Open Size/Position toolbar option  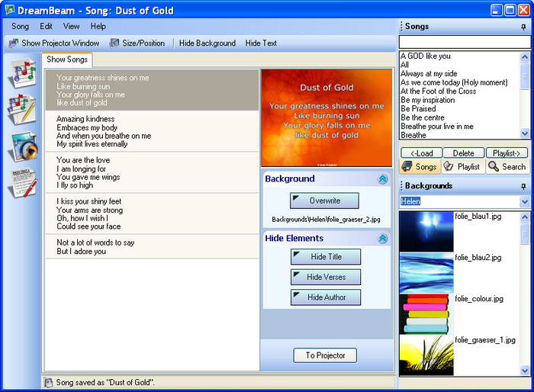[137, 43]
